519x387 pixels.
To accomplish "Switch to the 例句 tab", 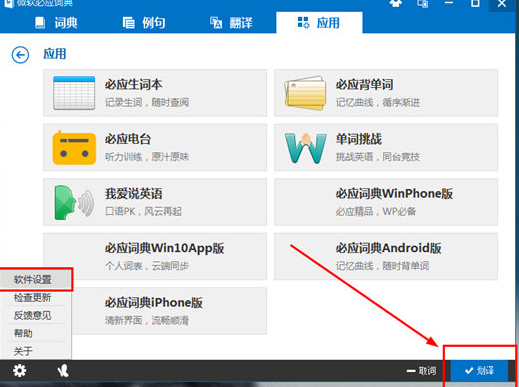I will (x=144, y=23).
